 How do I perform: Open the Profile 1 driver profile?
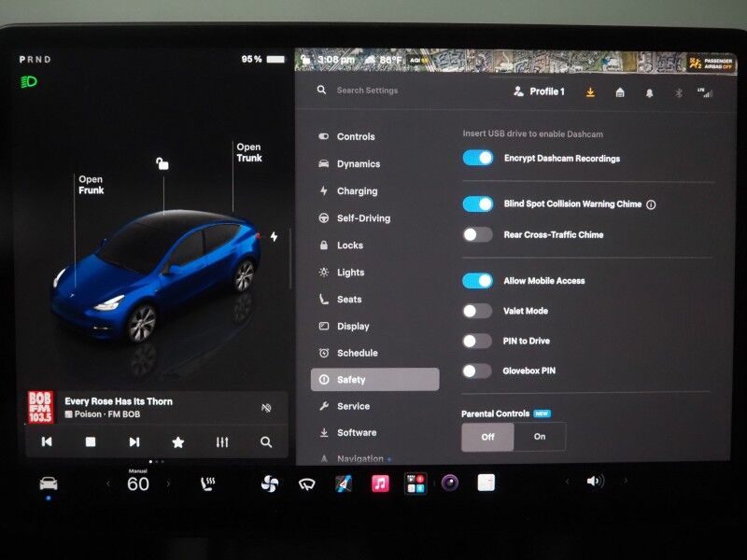click(540, 91)
